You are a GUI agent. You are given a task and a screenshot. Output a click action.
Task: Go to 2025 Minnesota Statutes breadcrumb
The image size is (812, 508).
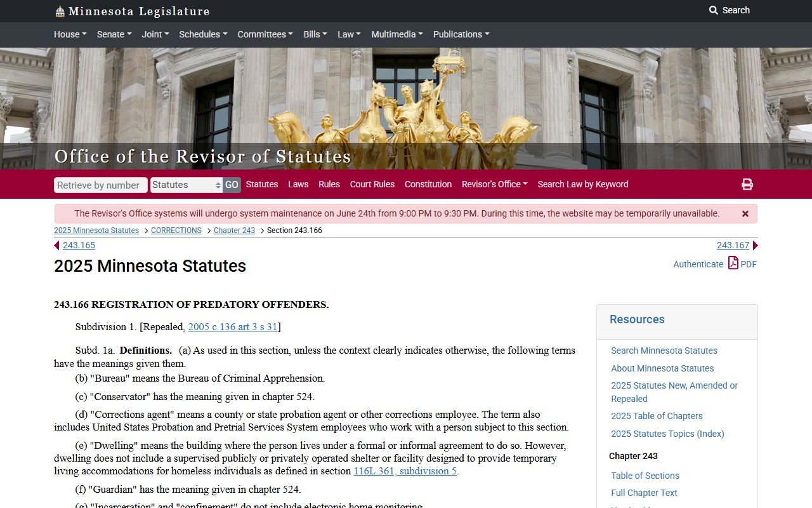coord(96,231)
